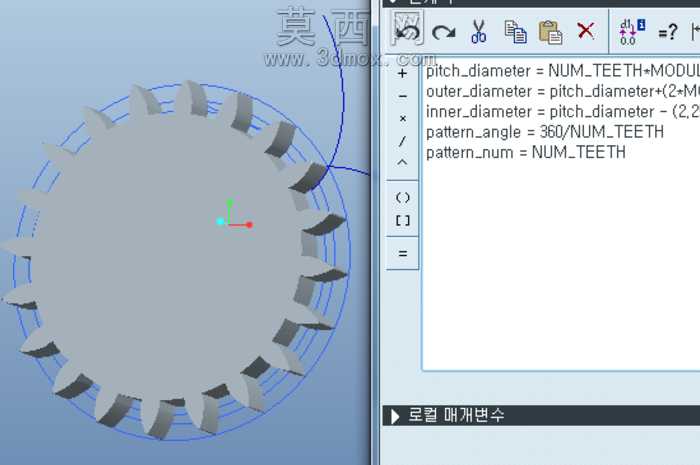This screenshot has width=700, height=465.
Task: Insert caret exponent operator
Action: [402, 162]
